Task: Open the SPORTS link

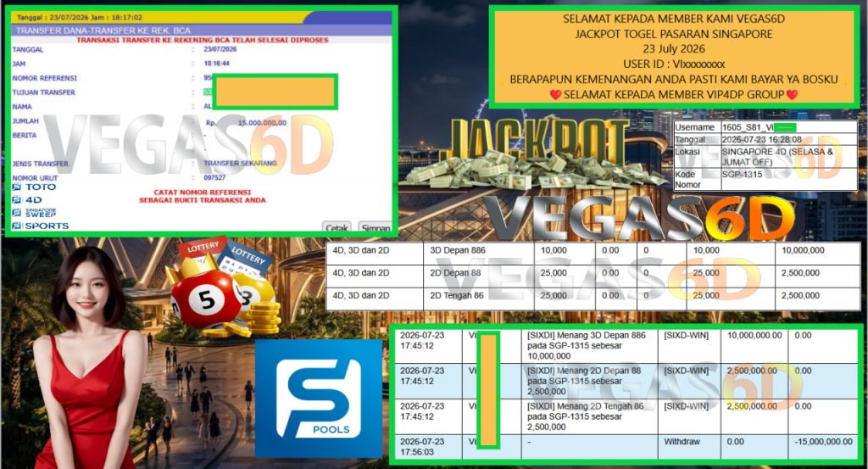Action: (47, 226)
